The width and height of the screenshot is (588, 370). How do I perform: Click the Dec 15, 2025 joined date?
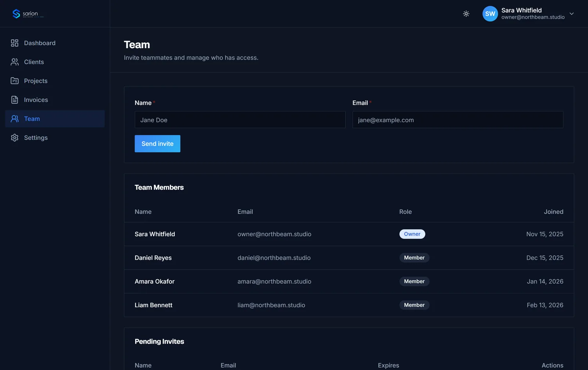click(x=545, y=258)
